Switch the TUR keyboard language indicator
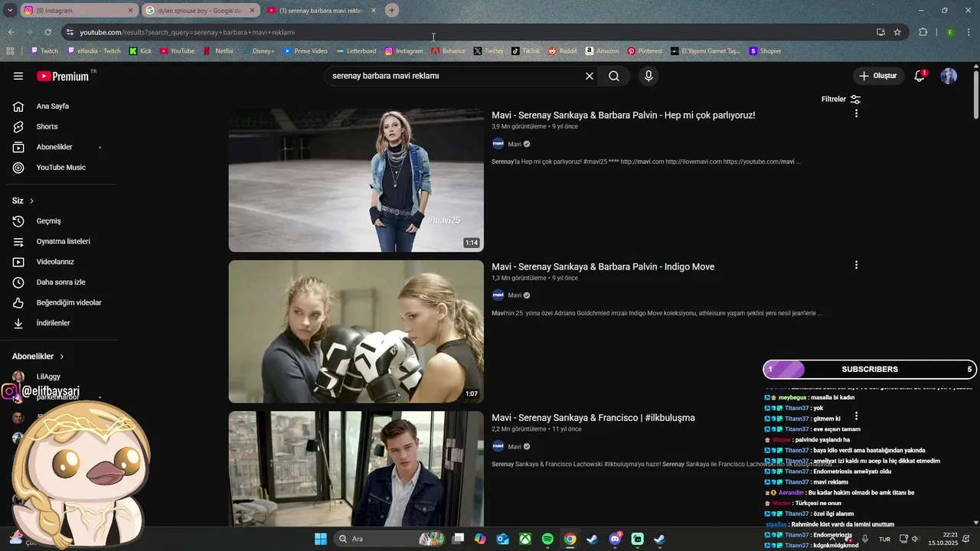 tap(884, 539)
